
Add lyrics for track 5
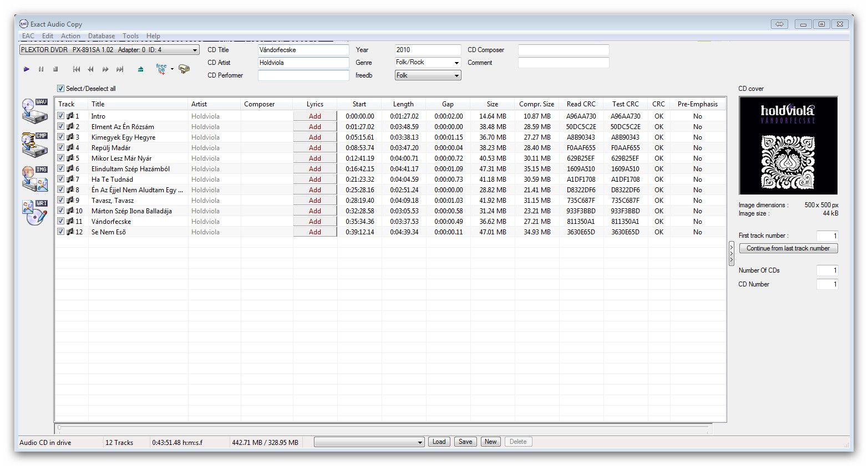314,158
